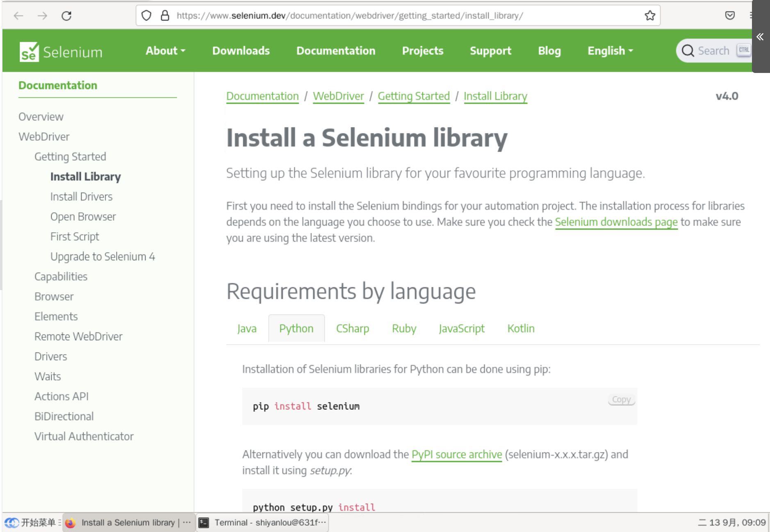Open Virtual Authenticator in the sidebar

click(84, 437)
